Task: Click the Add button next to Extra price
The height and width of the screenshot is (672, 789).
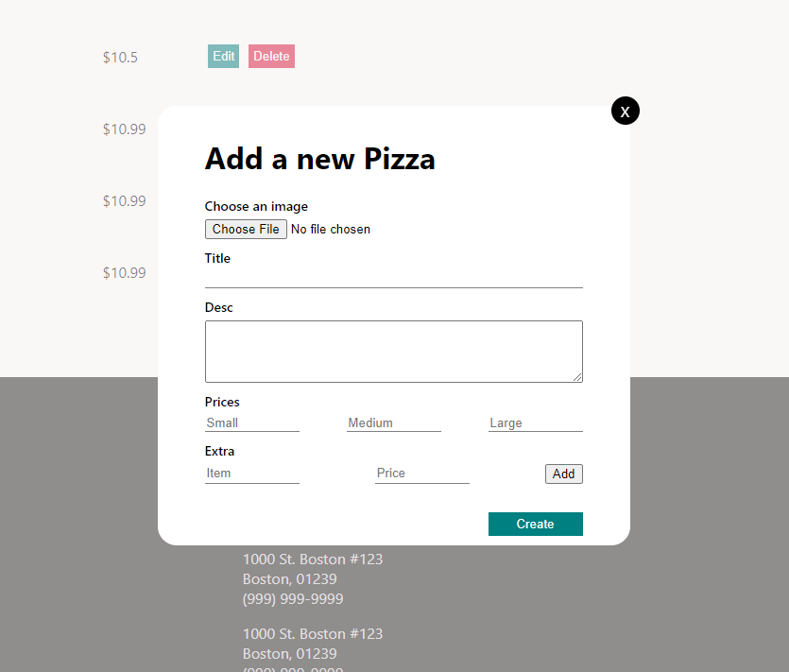Action: coord(563,474)
